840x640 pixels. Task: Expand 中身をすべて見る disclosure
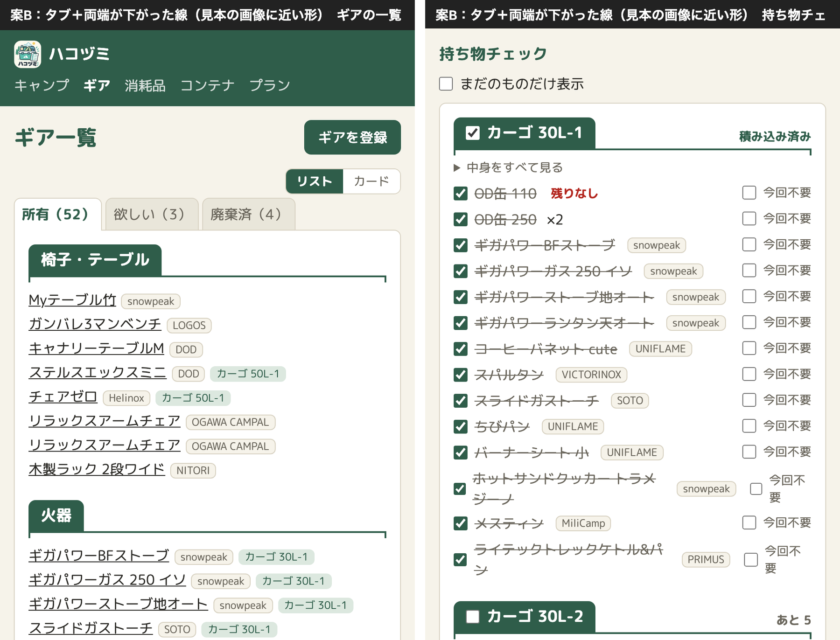(x=508, y=167)
